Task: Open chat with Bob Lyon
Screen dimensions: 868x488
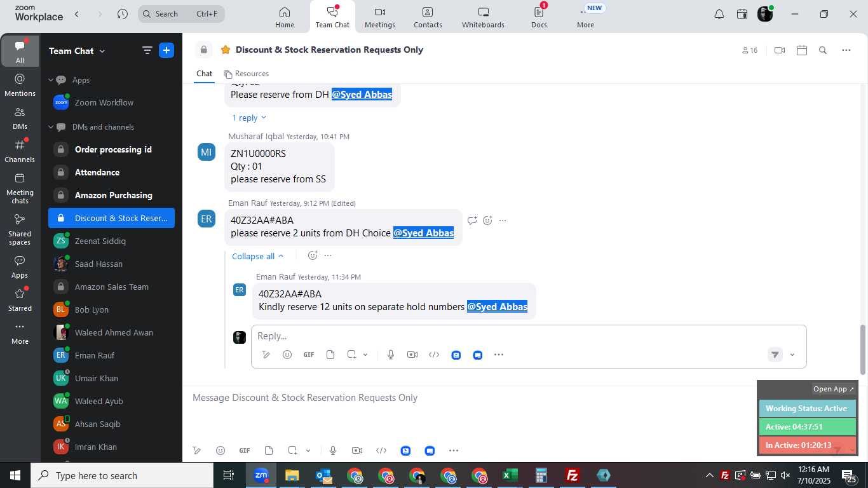Action: tap(111, 309)
